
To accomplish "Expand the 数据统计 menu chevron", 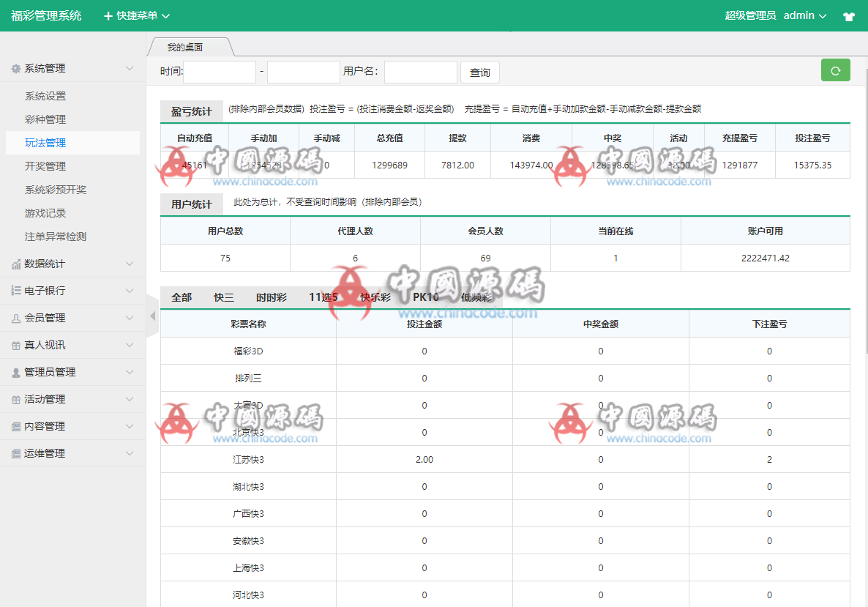I will (130, 264).
